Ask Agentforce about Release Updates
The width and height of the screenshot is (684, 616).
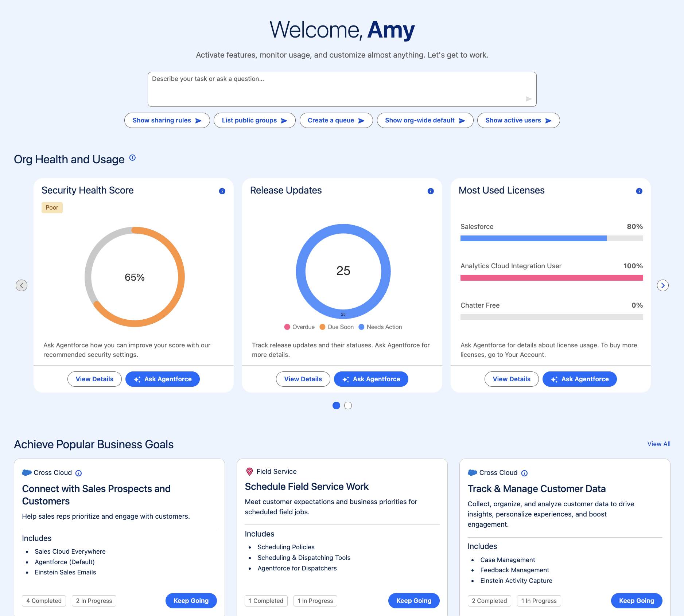[371, 379]
